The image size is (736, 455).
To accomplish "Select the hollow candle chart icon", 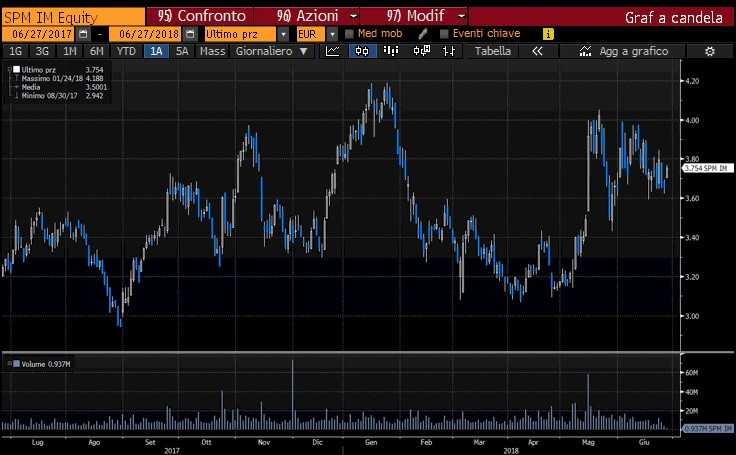I will 422,51.
